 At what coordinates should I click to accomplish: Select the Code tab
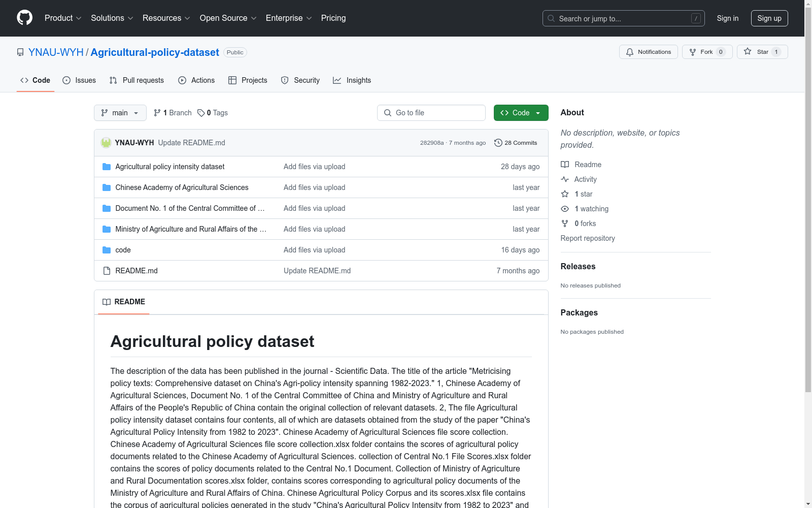36,80
